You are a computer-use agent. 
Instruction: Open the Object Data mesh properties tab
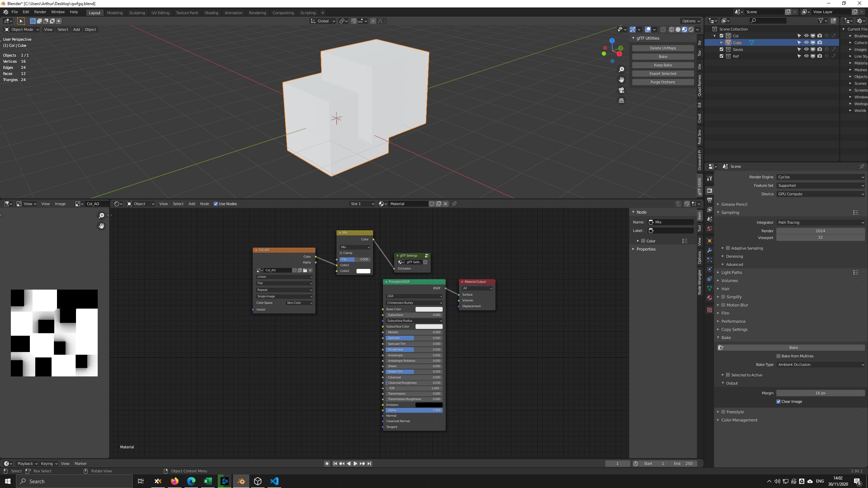(709, 288)
